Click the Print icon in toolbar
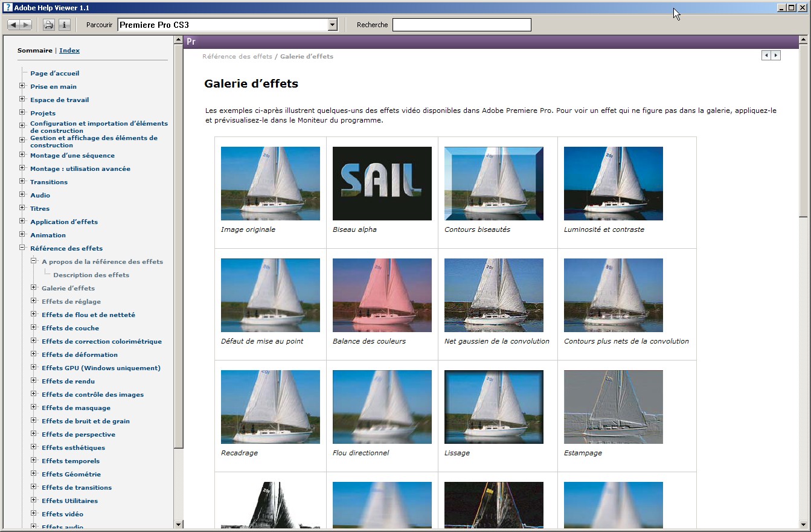811x532 pixels. point(49,25)
